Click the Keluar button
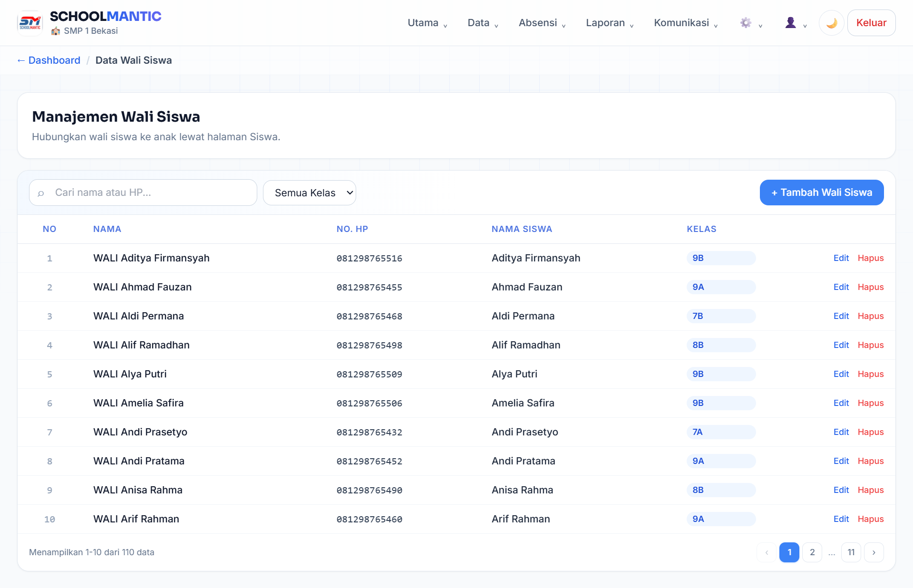This screenshot has width=913, height=588. click(871, 23)
